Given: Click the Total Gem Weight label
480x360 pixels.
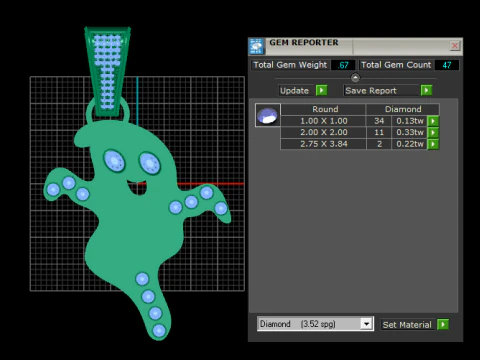Looking at the screenshot, I should pos(290,65).
